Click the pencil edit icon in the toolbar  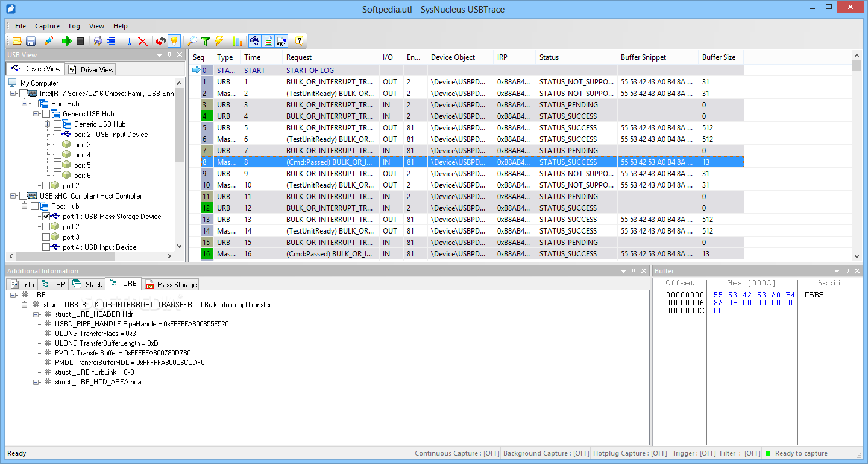pyautogui.click(x=49, y=41)
